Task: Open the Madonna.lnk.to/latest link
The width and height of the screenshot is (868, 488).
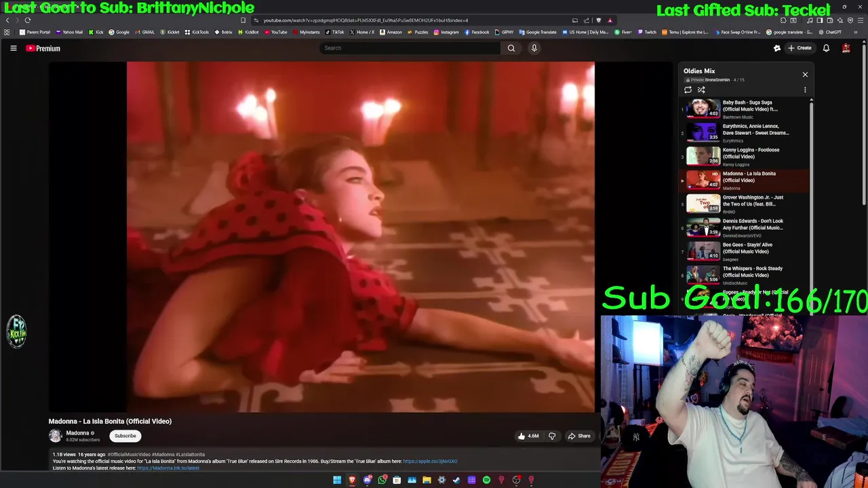Action: point(168,468)
